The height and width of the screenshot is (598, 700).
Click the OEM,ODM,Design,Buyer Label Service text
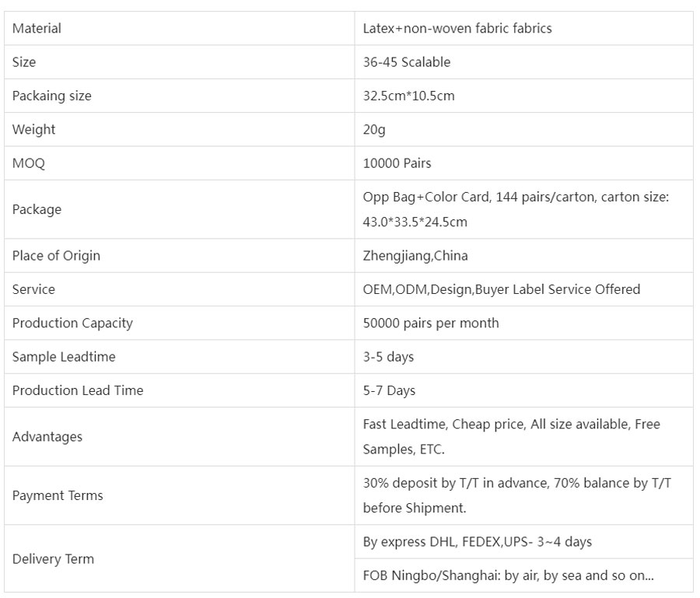(502, 289)
